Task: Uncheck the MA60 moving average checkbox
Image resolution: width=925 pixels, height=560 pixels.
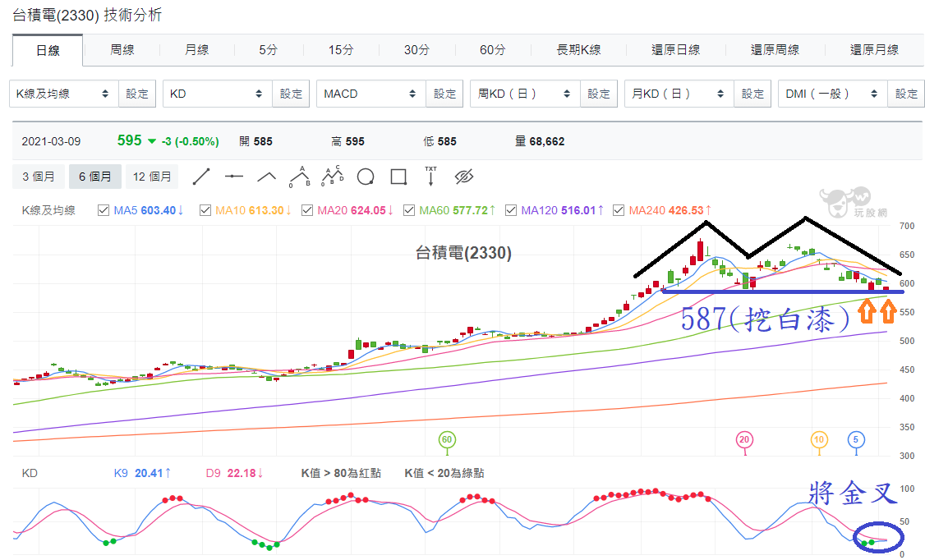Action: pyautogui.click(x=409, y=210)
